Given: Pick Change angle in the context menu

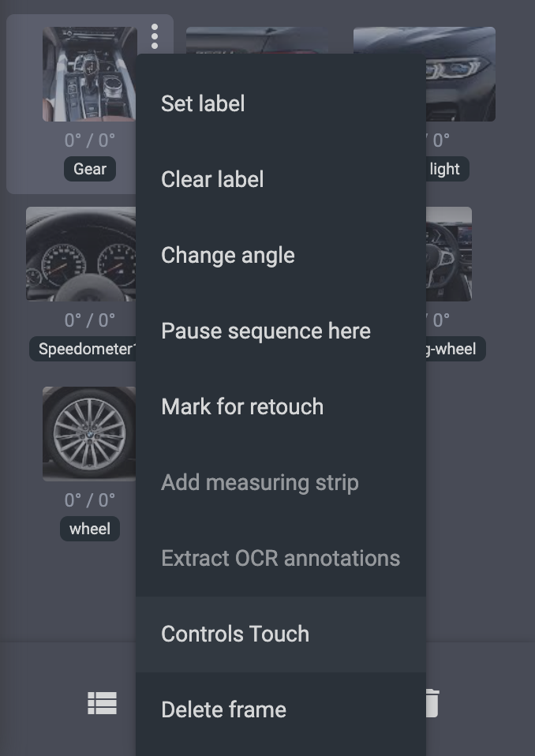Looking at the screenshot, I should (x=228, y=255).
